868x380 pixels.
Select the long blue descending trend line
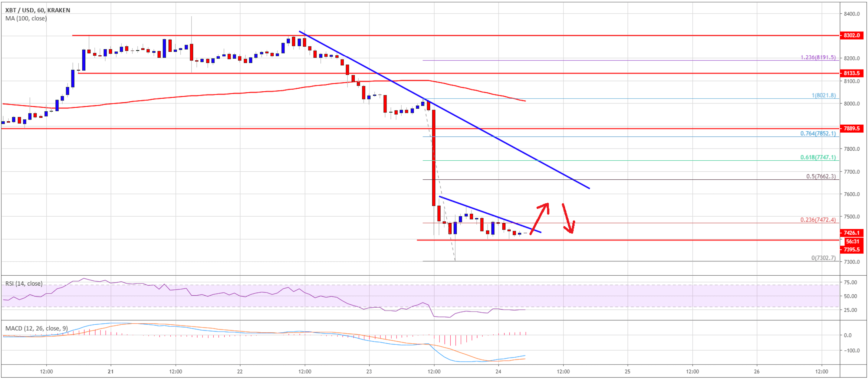point(444,110)
